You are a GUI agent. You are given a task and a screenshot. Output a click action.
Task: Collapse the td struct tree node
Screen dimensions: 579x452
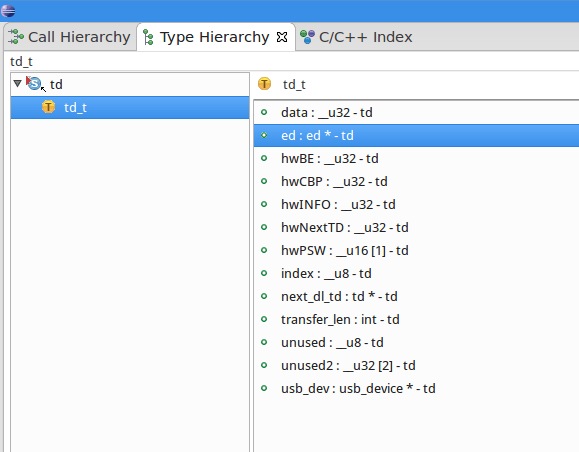pos(17,83)
